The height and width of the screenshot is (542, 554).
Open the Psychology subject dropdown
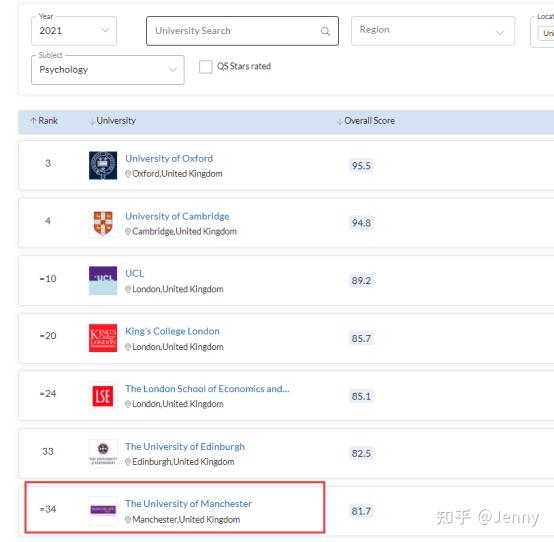pos(107,70)
